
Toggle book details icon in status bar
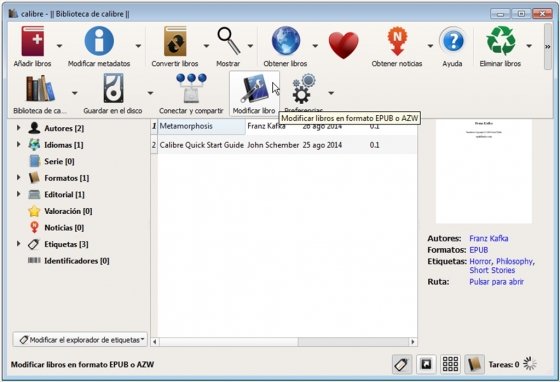coord(475,365)
